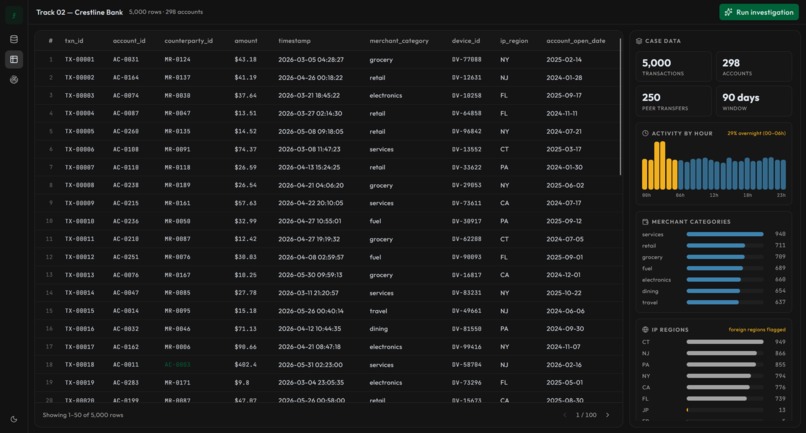Click the fuel category in row TX-00010
This screenshot has height=433, width=806.
click(375, 221)
